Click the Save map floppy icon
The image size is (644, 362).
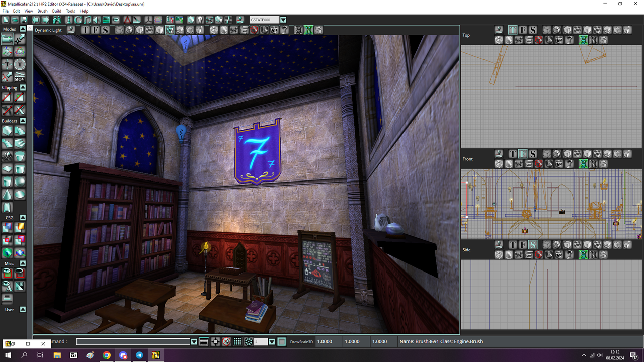(x=25, y=20)
